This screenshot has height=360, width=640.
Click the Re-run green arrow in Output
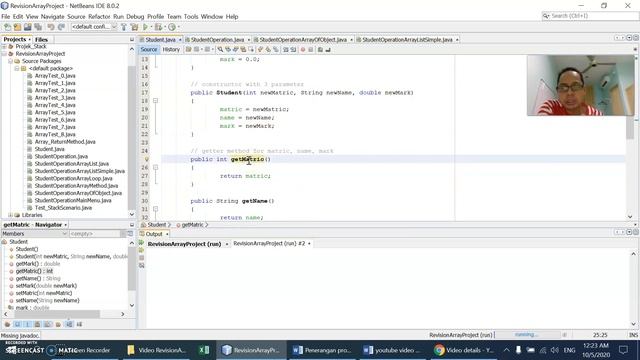pos(142,243)
